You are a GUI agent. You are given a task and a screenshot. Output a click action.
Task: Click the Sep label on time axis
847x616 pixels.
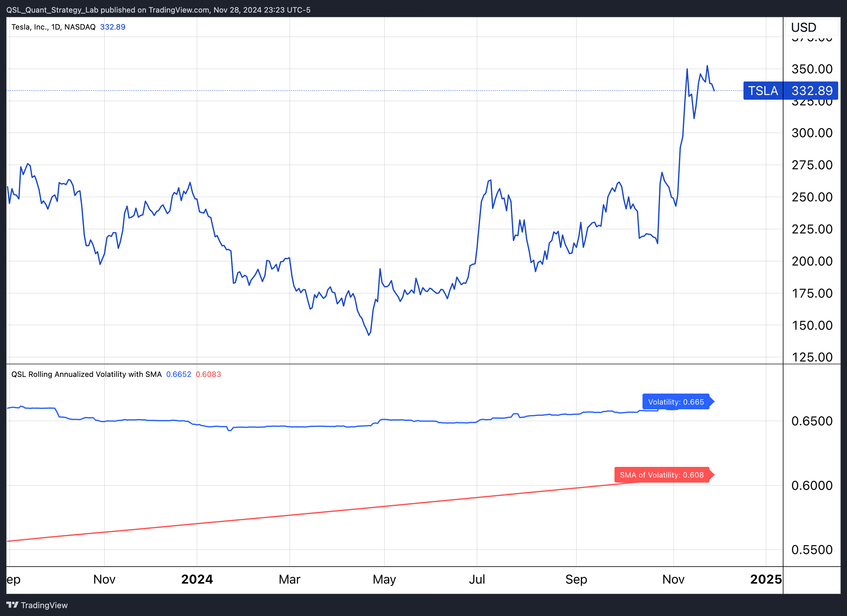tap(576, 579)
